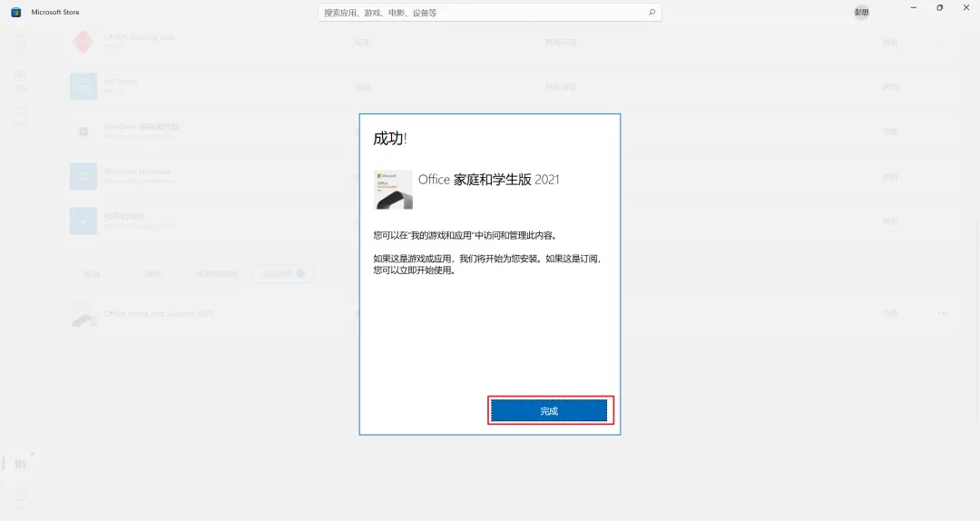This screenshot has width=980, height=521.
Task: Click the Office 2021 product box thumbnail
Action: 393,190
